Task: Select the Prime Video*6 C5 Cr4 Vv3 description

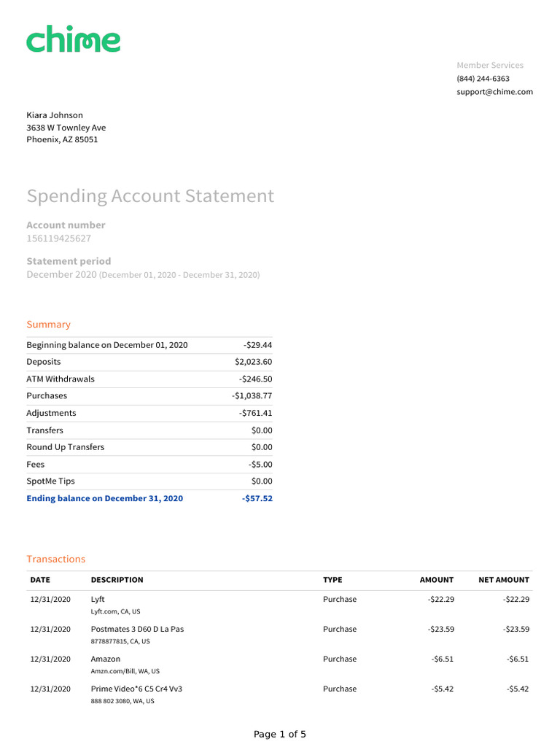Action: [136, 689]
